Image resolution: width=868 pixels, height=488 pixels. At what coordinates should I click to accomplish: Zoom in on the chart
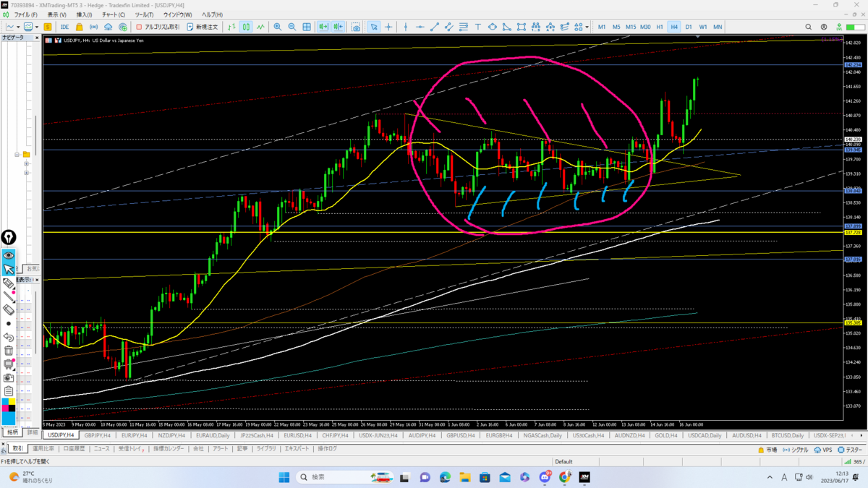[x=277, y=27]
